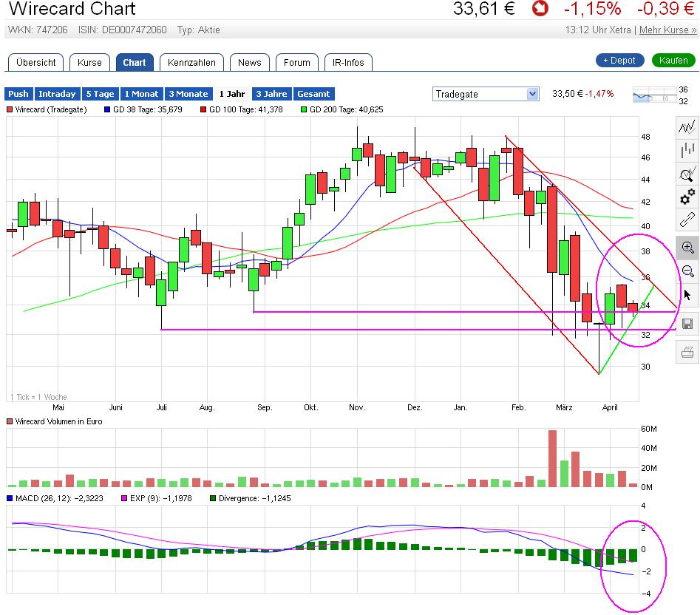The width and height of the screenshot is (700, 615).
Task: Select the line chart type icon
Action: 687,126
